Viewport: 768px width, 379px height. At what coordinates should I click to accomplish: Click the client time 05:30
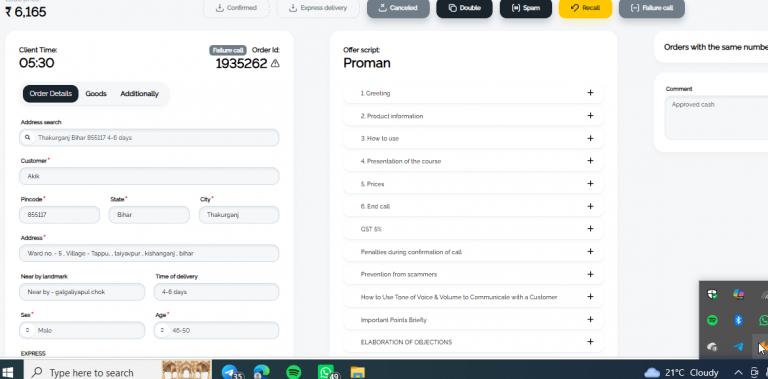[37, 63]
